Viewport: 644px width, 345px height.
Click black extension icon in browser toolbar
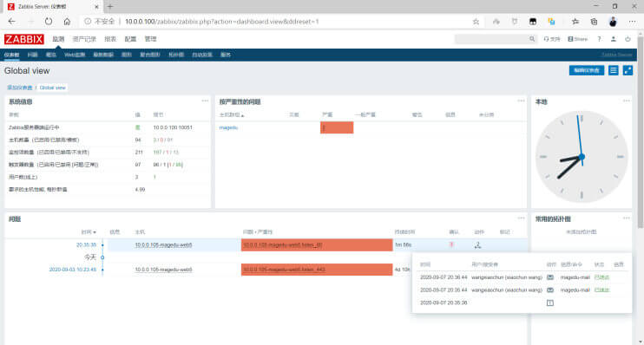(533, 22)
